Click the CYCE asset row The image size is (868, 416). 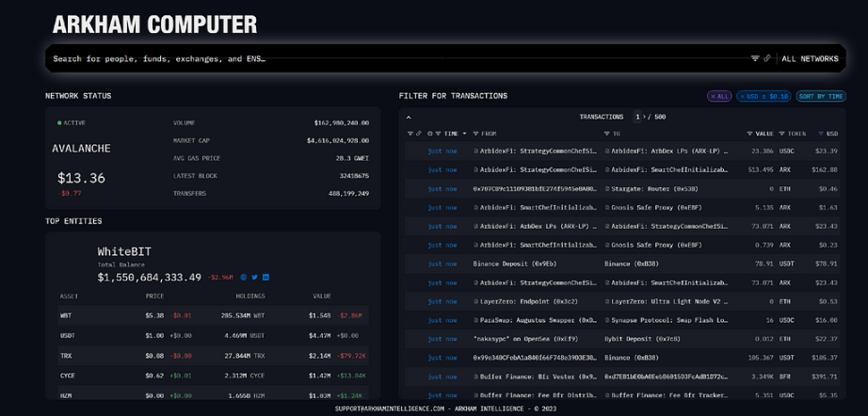coord(213,376)
